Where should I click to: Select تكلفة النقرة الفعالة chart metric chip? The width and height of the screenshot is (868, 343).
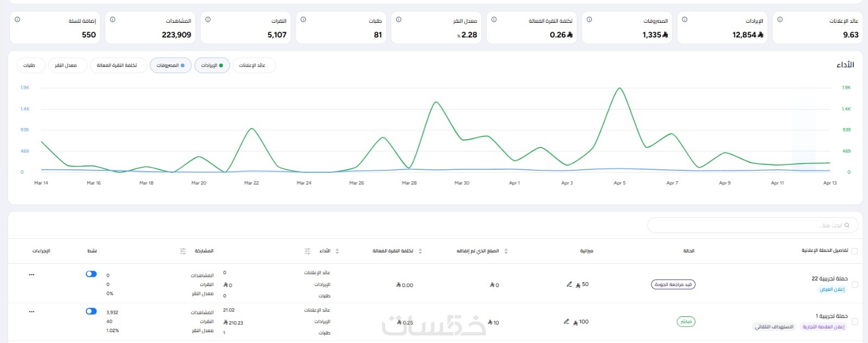(x=118, y=65)
